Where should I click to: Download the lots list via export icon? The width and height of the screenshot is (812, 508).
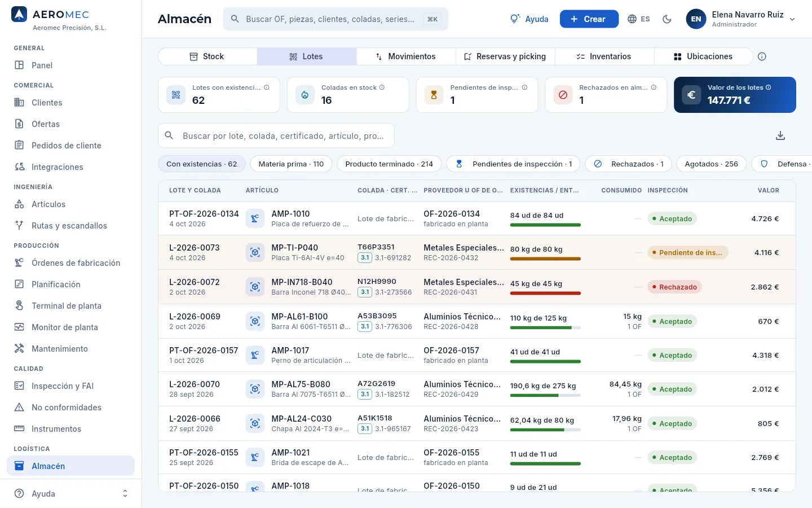[780, 135]
